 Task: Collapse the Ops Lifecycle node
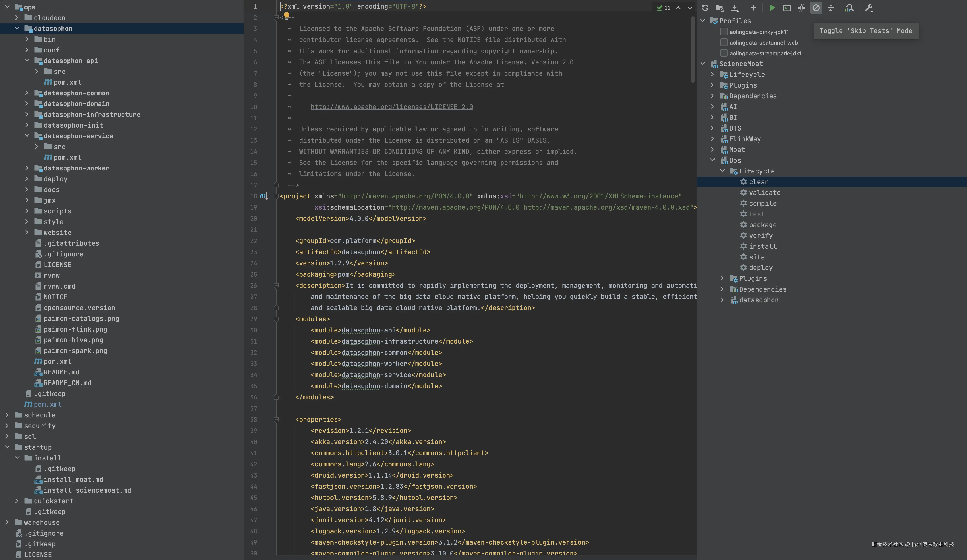pos(722,171)
